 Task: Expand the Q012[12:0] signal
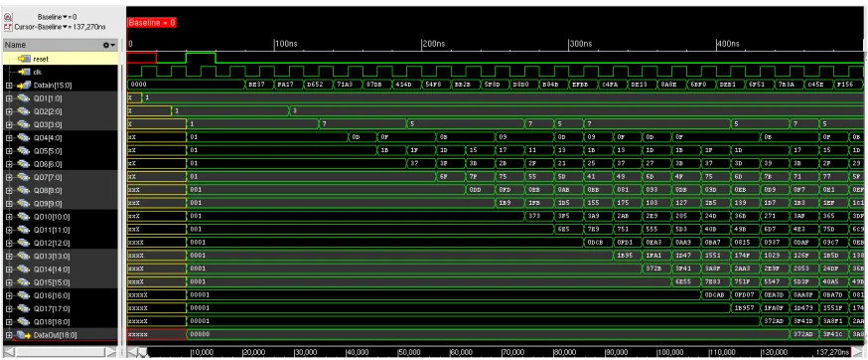[8, 243]
